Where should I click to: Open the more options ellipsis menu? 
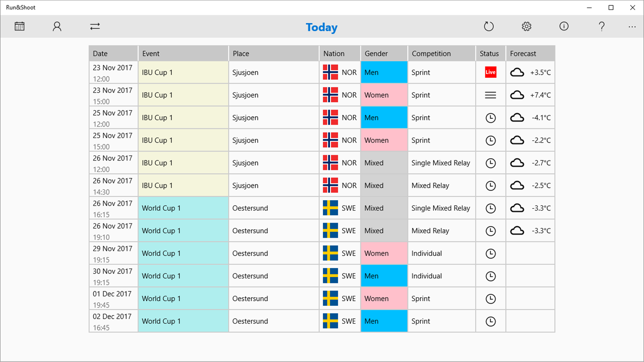(x=632, y=27)
